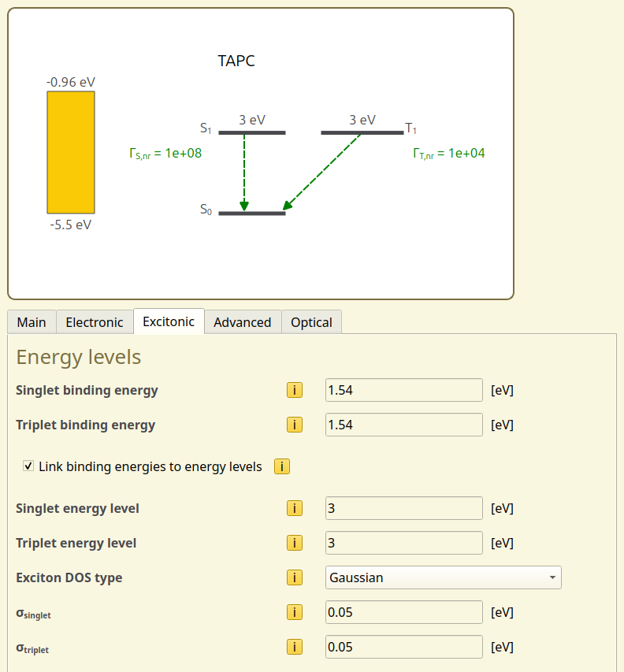Viewport: 624px width, 672px height.
Task: Switch to the Main tab
Action: (x=32, y=322)
